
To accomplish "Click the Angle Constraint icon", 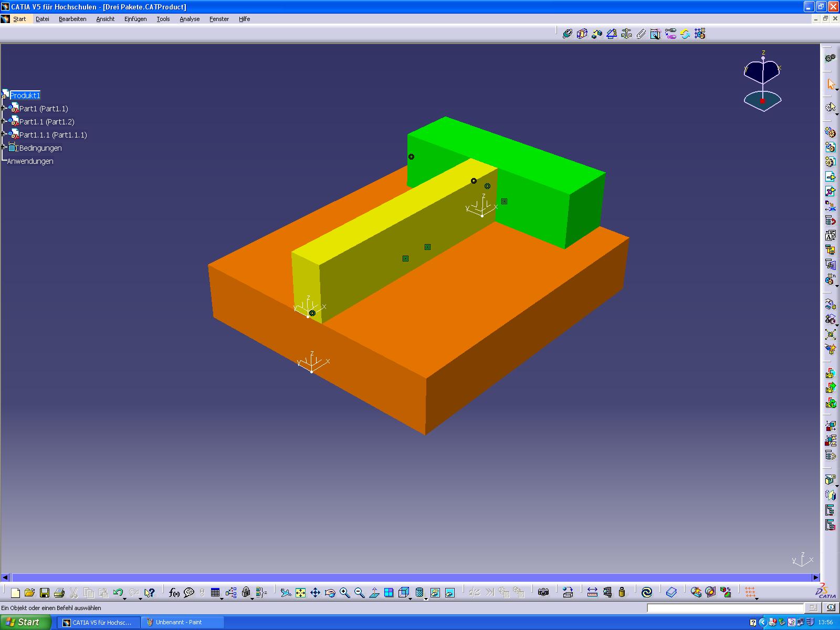I will click(611, 34).
